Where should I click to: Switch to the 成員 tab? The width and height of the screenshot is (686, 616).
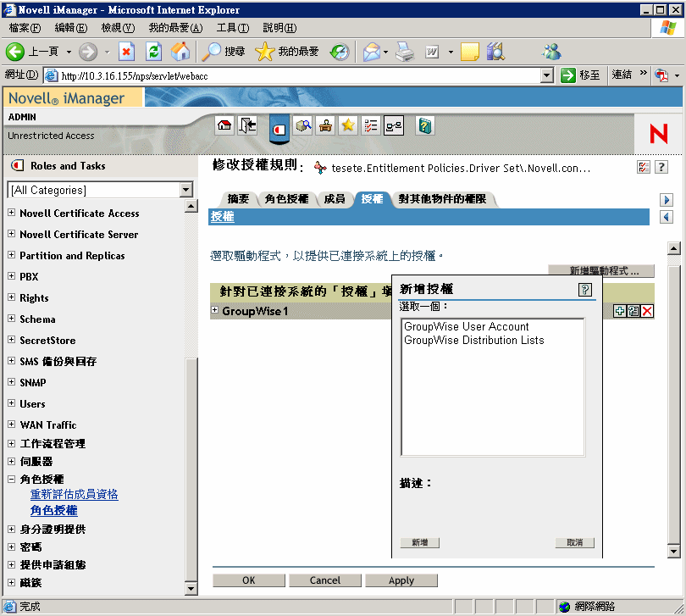click(x=335, y=199)
